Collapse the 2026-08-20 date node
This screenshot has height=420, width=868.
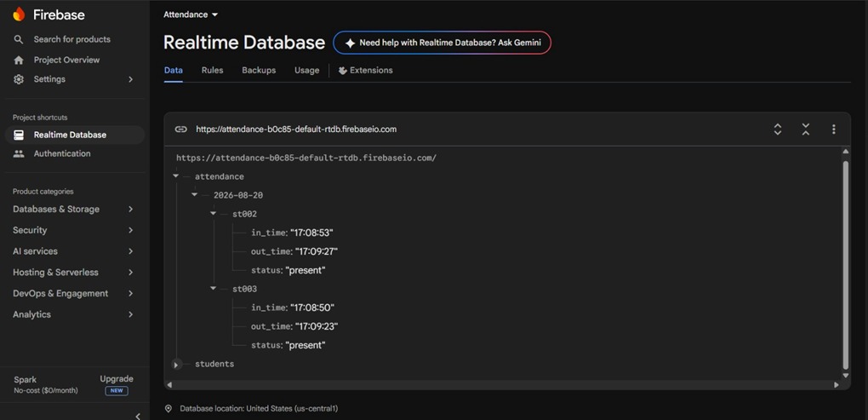click(194, 195)
